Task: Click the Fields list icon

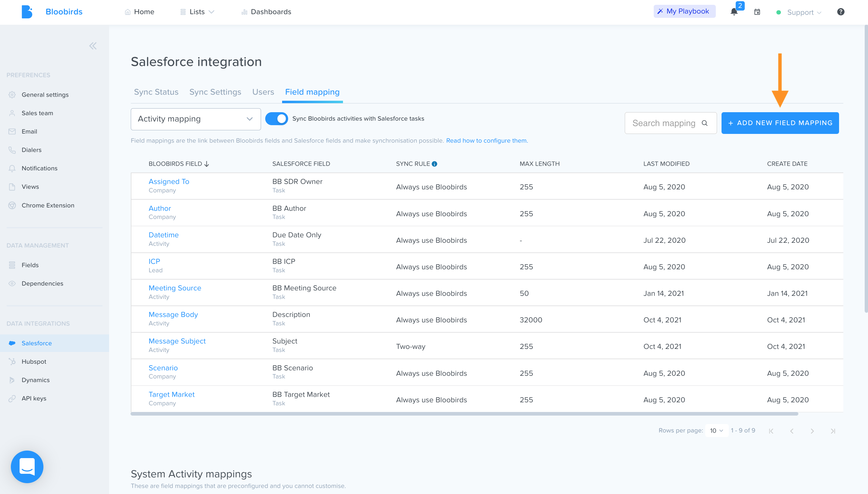Action: point(12,265)
